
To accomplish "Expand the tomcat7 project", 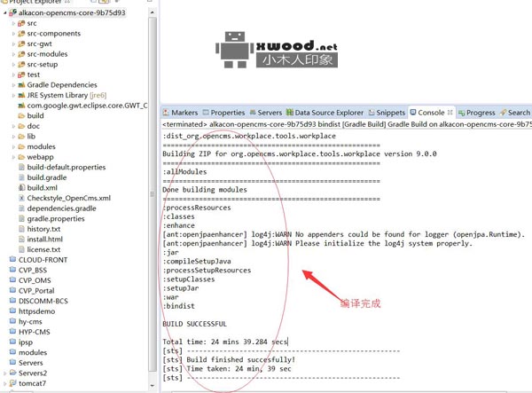I will point(4,383).
